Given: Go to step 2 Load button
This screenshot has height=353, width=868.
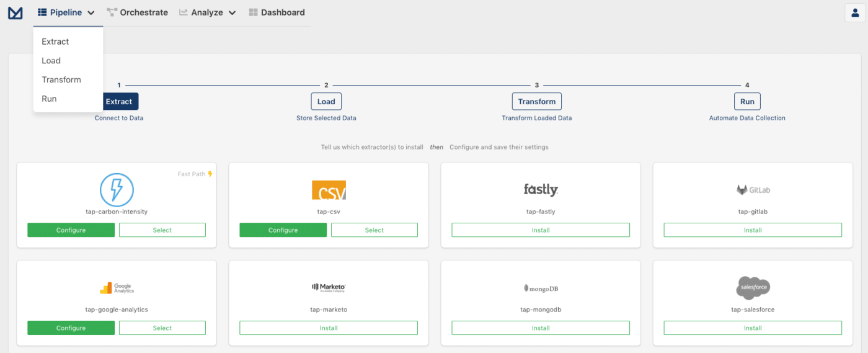Looking at the screenshot, I should [x=326, y=102].
